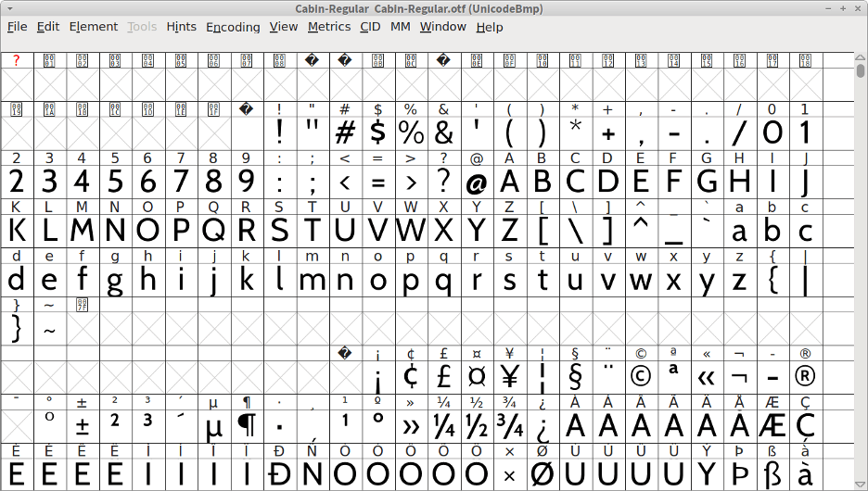The width and height of the screenshot is (868, 491).
Task: Select the equals sign glyph cell
Action: pos(378,182)
